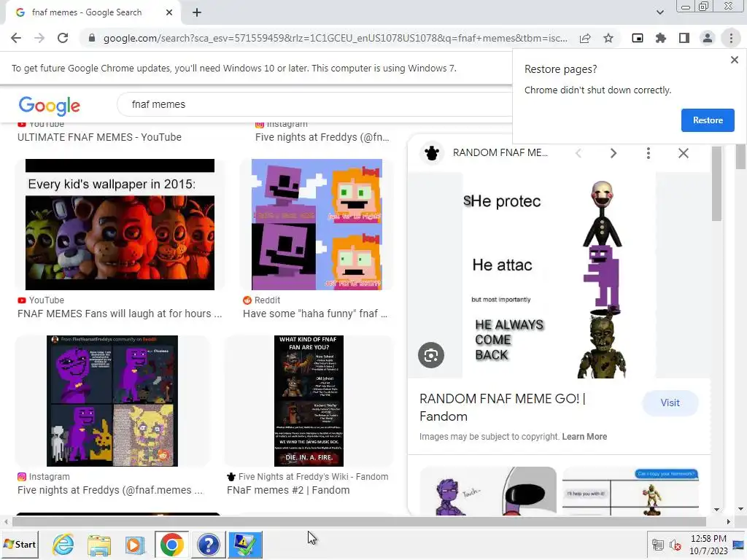Open preview panel more options menu
Screen dimensions: 747x560
tap(648, 153)
